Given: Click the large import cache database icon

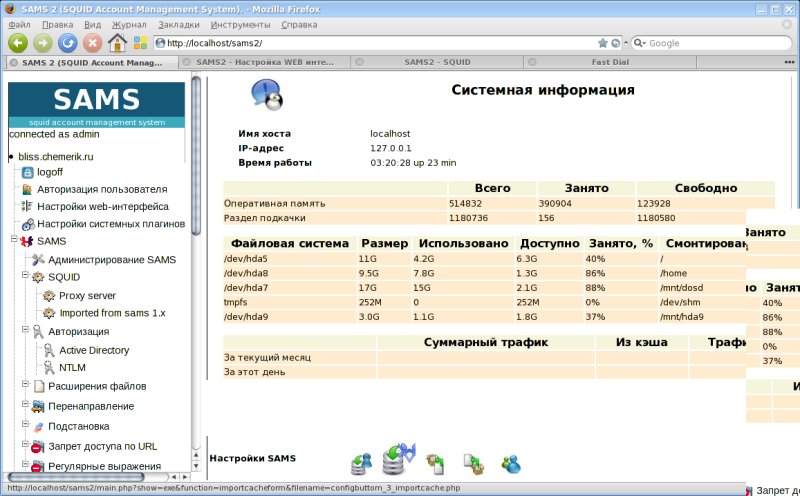Looking at the screenshot, I should [x=398, y=459].
